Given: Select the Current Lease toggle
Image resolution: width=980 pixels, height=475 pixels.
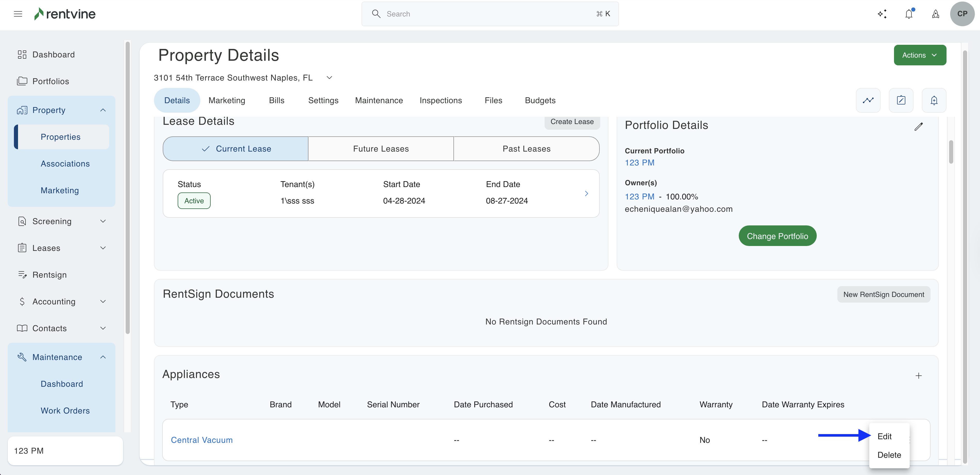Looking at the screenshot, I should click(236, 149).
